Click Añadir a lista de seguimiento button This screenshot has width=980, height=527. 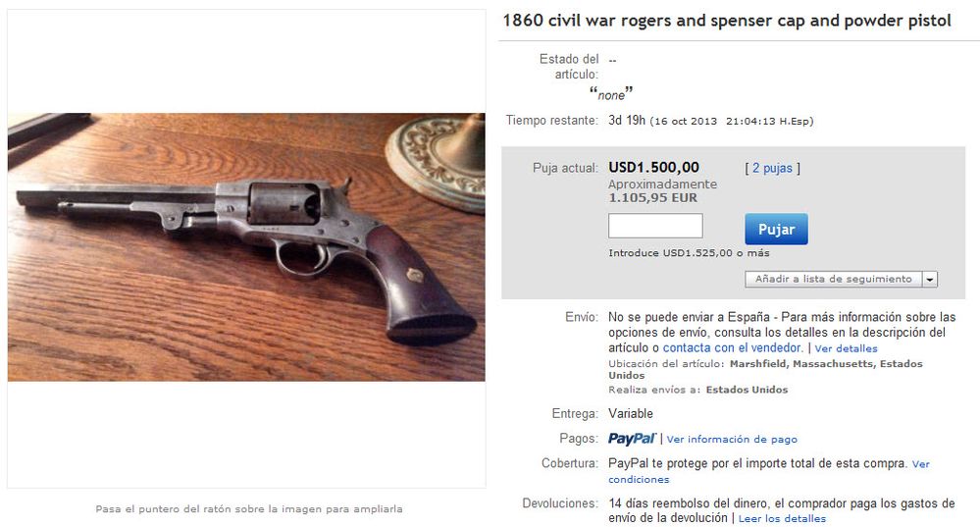click(834, 280)
